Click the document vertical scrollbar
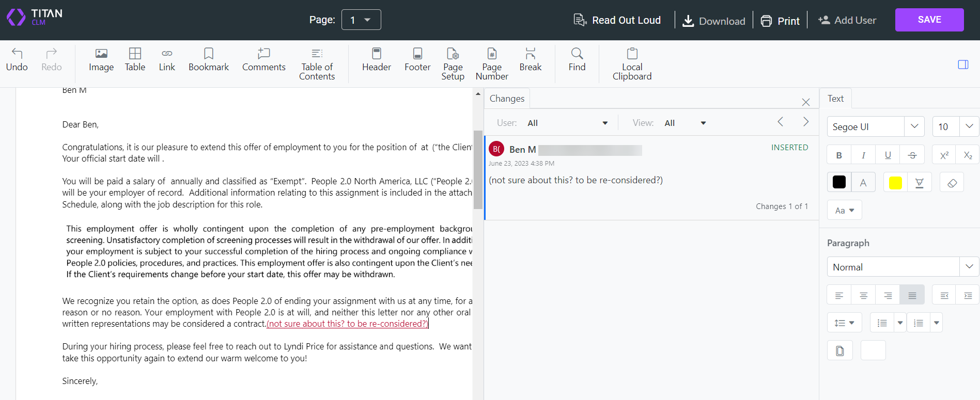Image resolution: width=980 pixels, height=400 pixels. point(478,170)
